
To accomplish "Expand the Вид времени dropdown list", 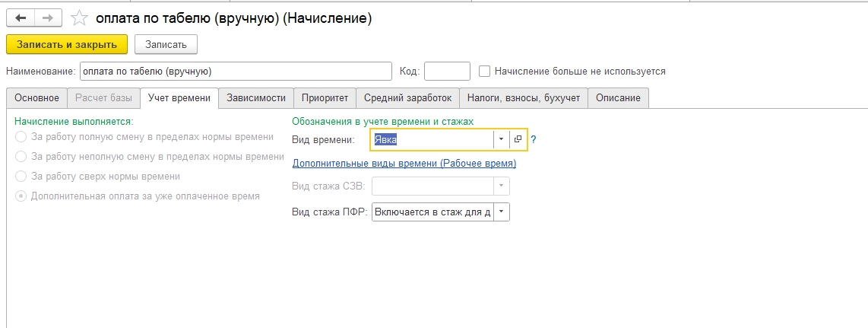I will pyautogui.click(x=501, y=139).
